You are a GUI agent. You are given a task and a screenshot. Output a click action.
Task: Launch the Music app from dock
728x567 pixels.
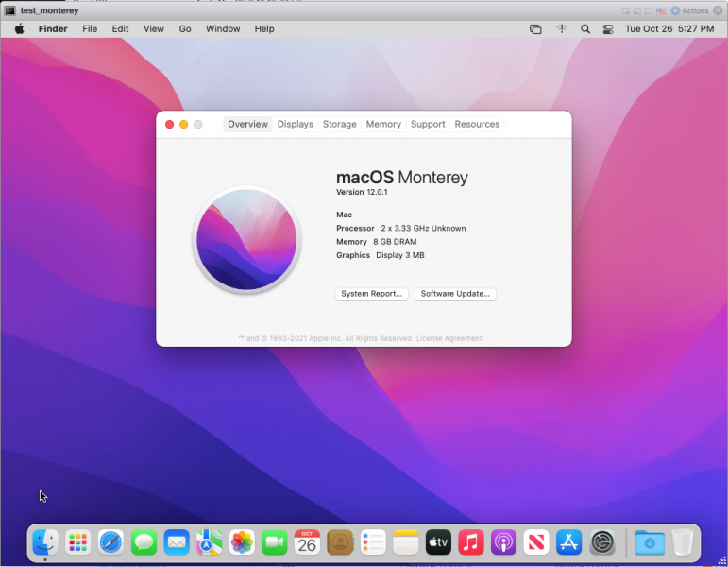click(x=470, y=542)
